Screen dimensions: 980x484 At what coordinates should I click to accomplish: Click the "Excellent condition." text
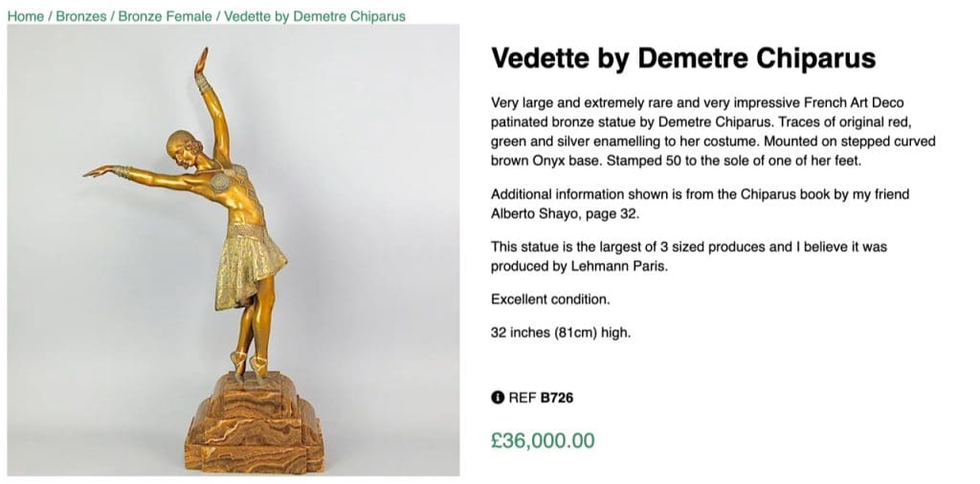(x=549, y=299)
